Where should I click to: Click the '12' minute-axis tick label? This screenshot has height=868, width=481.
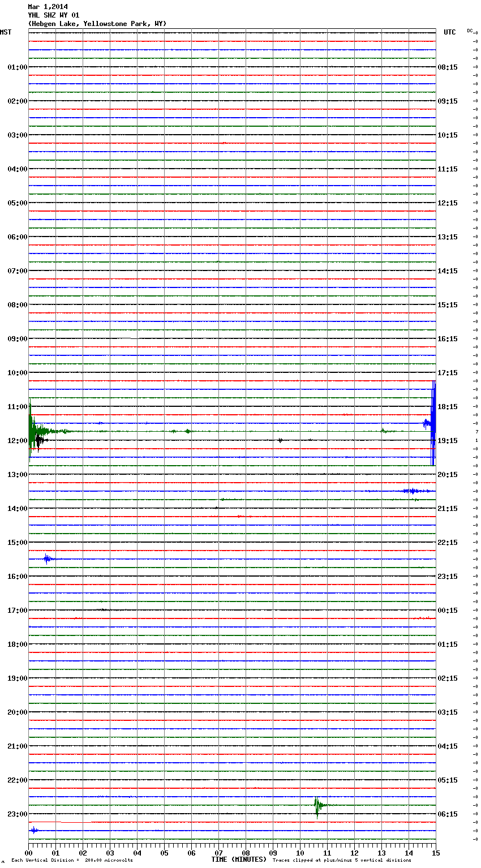(354, 853)
